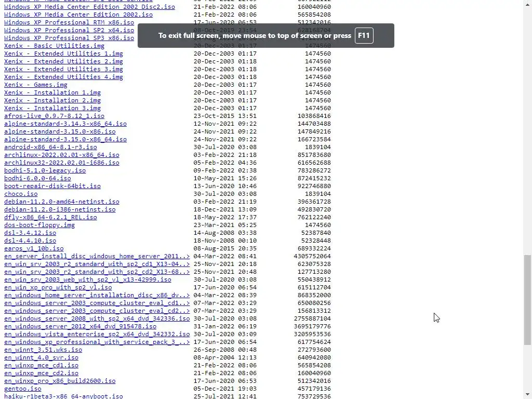Click the F11 key hint in fullscreen notice
Screen dimensions: 532x399
click(364, 36)
